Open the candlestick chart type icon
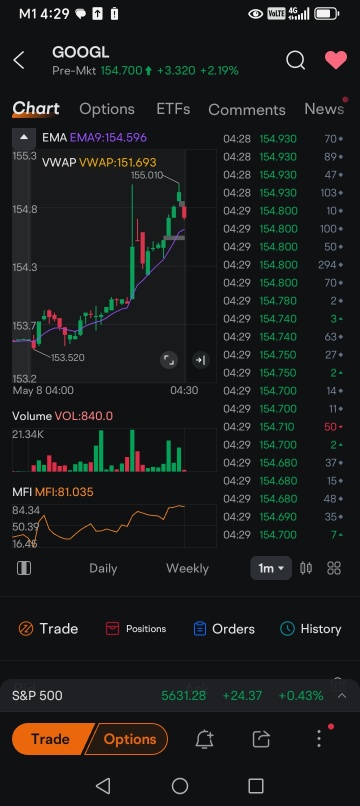 [306, 568]
